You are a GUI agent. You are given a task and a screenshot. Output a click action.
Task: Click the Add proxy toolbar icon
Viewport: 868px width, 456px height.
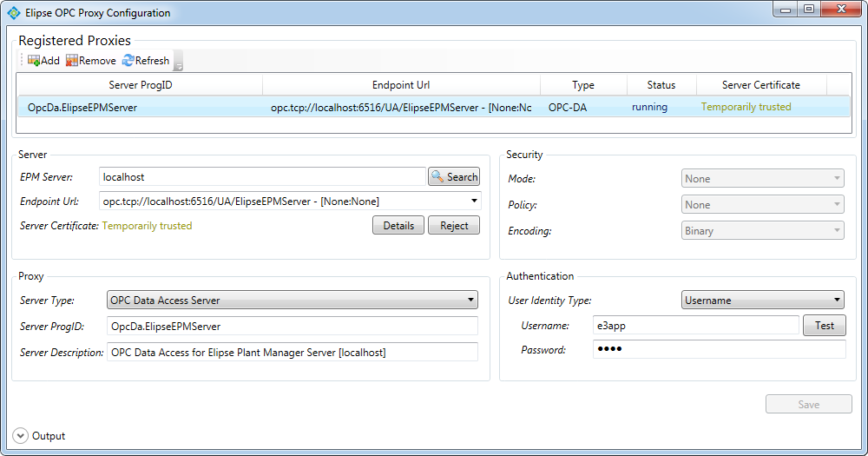pyautogui.click(x=34, y=61)
